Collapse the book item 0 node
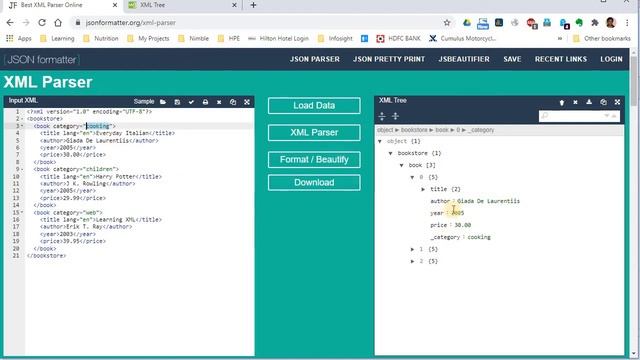 click(412, 177)
